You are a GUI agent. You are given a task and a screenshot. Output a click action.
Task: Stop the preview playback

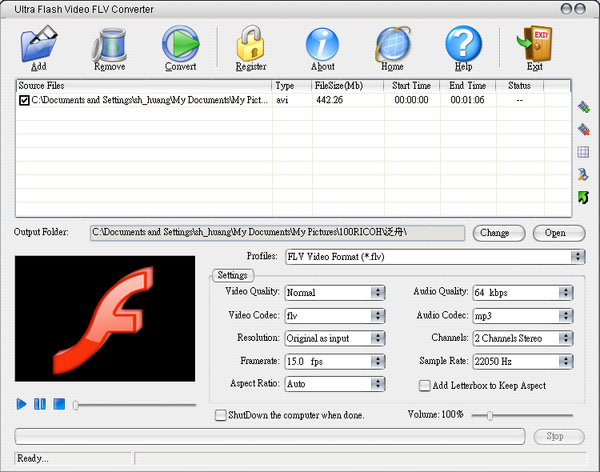coord(59,404)
